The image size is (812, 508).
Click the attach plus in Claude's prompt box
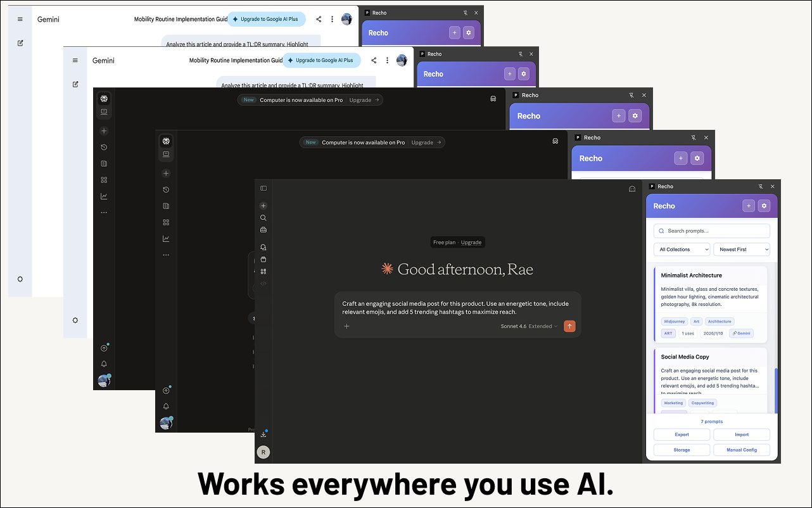click(346, 326)
